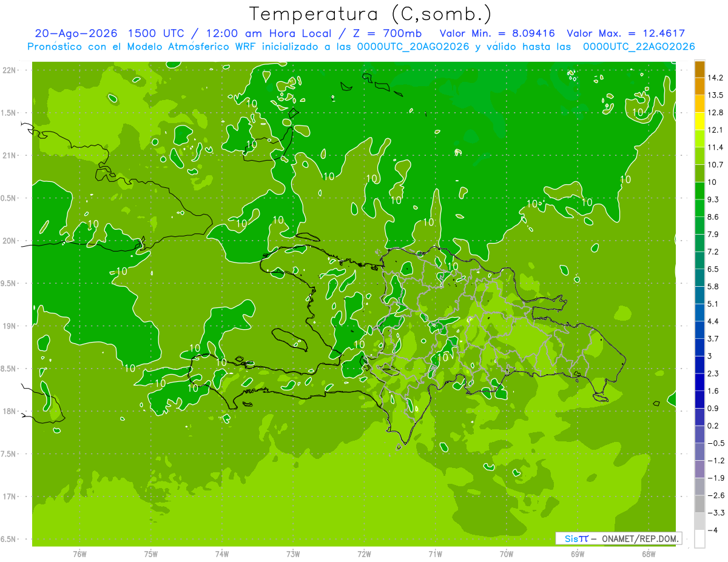The height and width of the screenshot is (562, 728).
Task: Select the yellow swatch between 12.8 and 12.1
Action: point(700,121)
